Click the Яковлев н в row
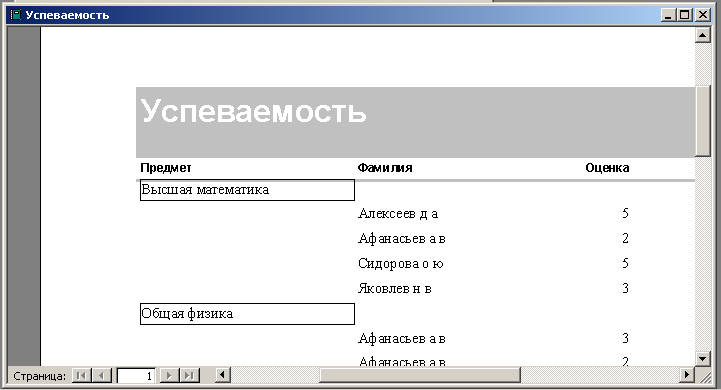The height and width of the screenshot is (390, 721). 395,288
